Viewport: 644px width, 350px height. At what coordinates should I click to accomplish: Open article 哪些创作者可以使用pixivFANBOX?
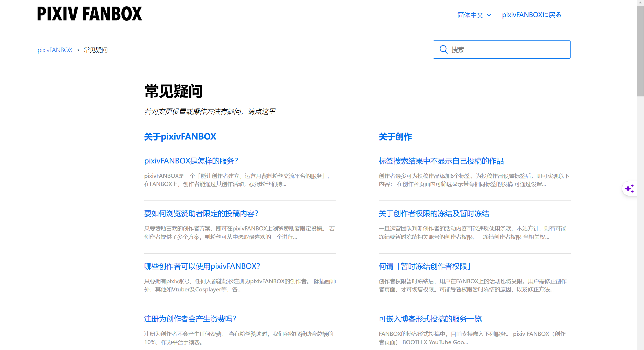pyautogui.click(x=202, y=266)
